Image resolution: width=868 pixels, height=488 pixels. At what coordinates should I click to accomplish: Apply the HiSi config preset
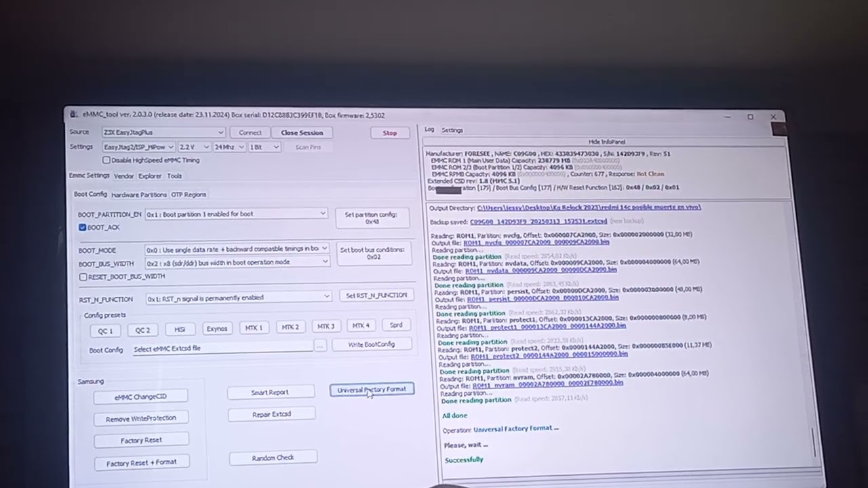180,329
